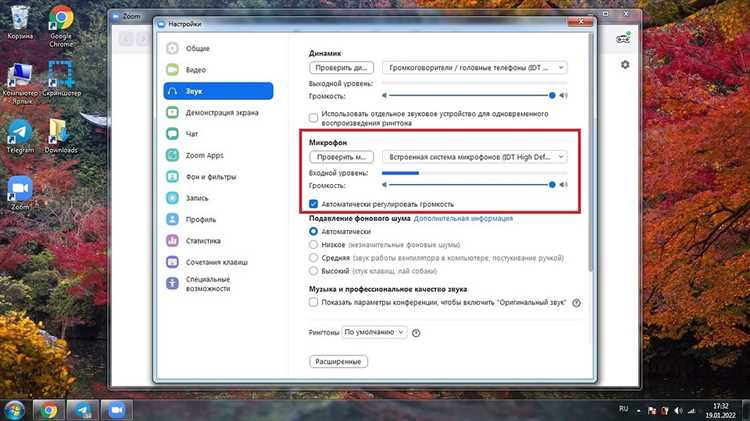
Task: Open the Zoom Apps sidebar icon
Action: [x=172, y=155]
